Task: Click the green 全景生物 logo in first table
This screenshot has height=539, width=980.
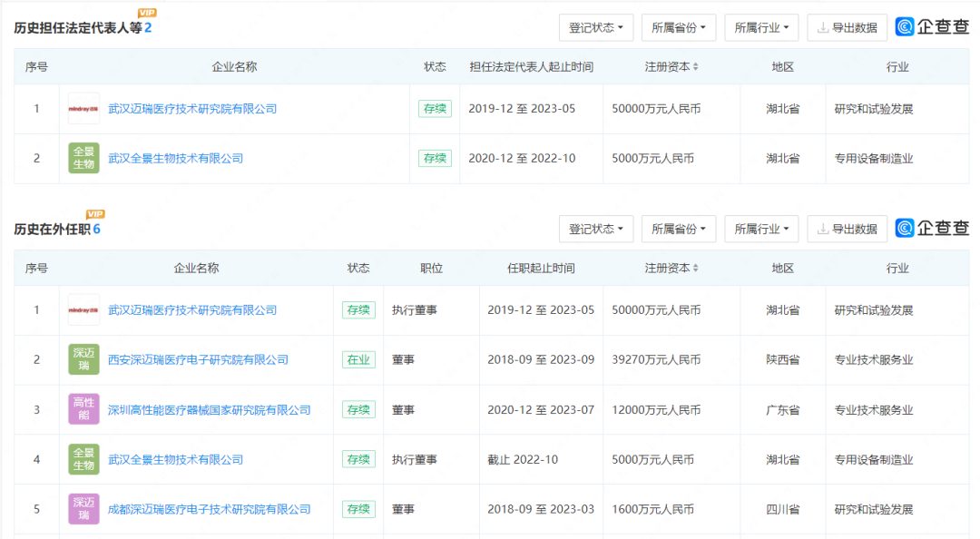Action: tap(83, 158)
